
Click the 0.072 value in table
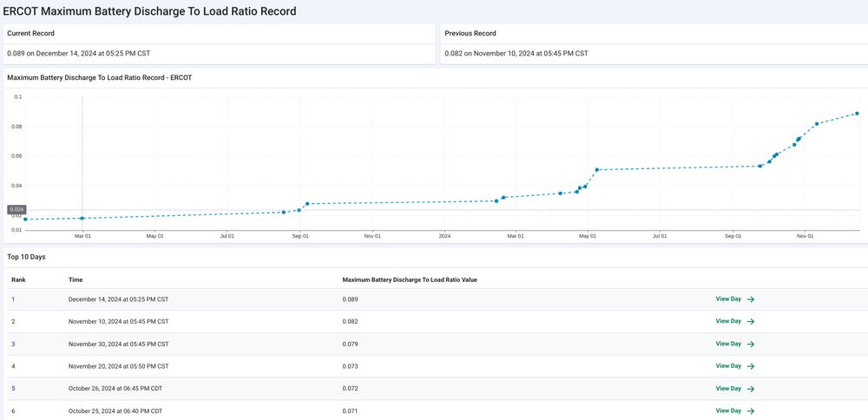(350, 389)
